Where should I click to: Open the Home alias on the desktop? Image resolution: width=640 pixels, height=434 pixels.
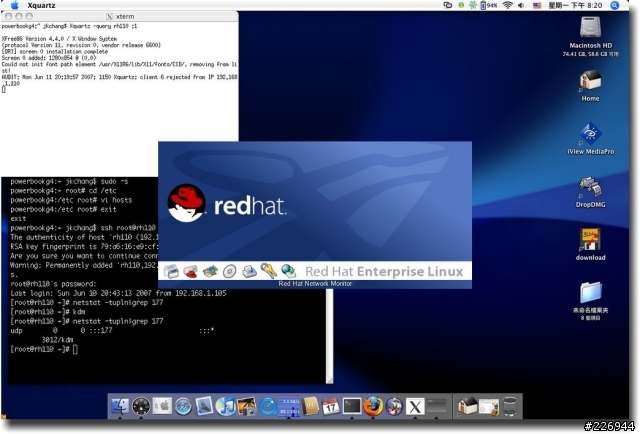tap(590, 80)
